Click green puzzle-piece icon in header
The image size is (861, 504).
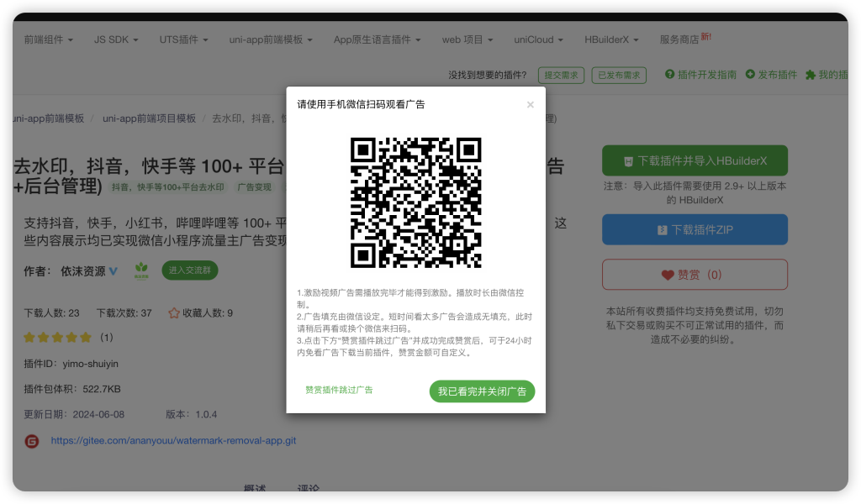[810, 75]
